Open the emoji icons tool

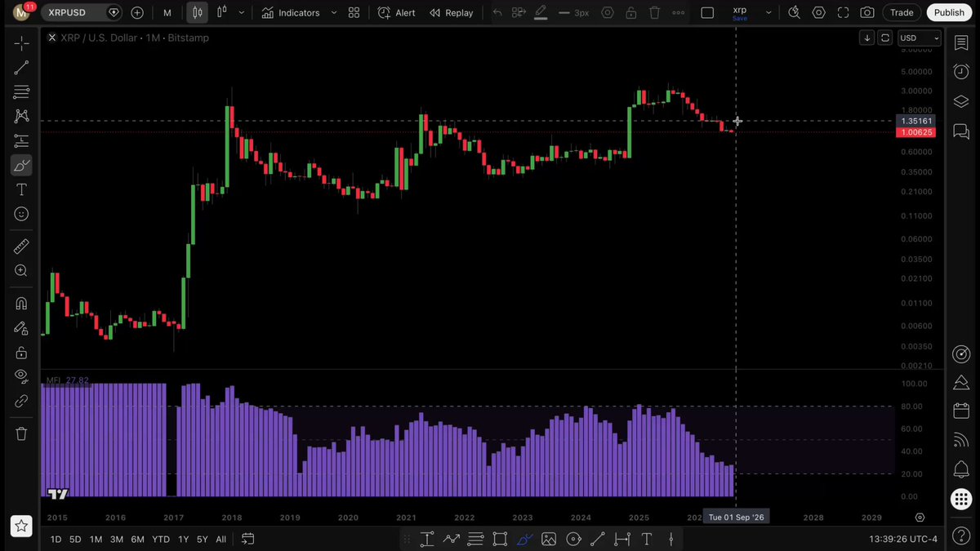point(21,214)
